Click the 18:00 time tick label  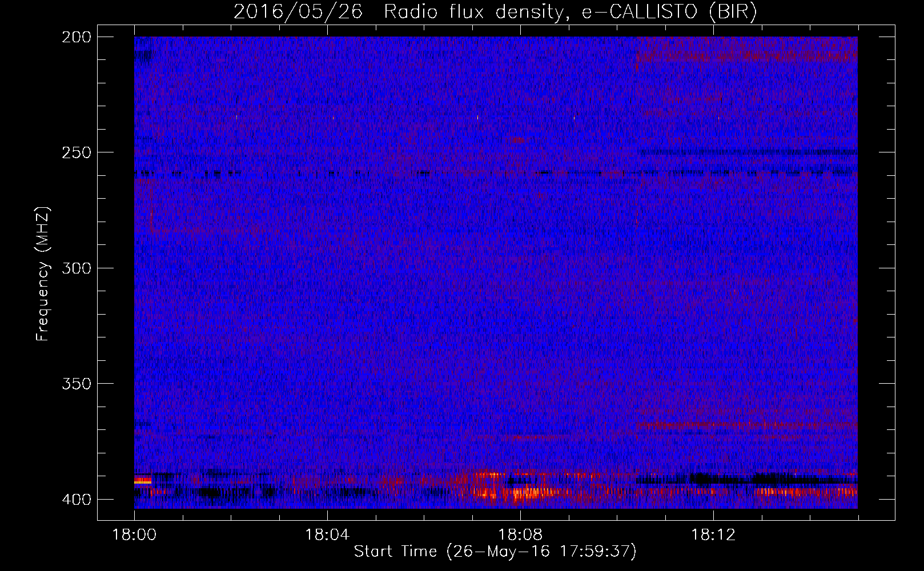(134, 535)
